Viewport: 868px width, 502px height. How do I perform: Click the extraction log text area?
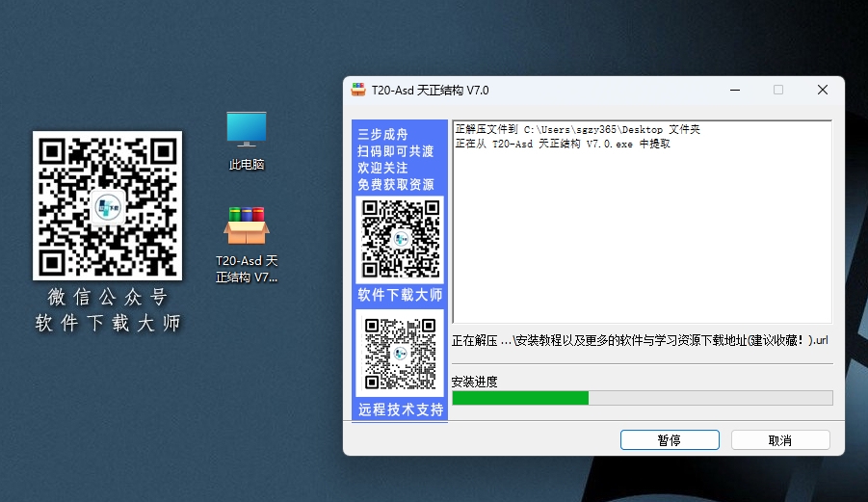pyautogui.click(x=643, y=222)
